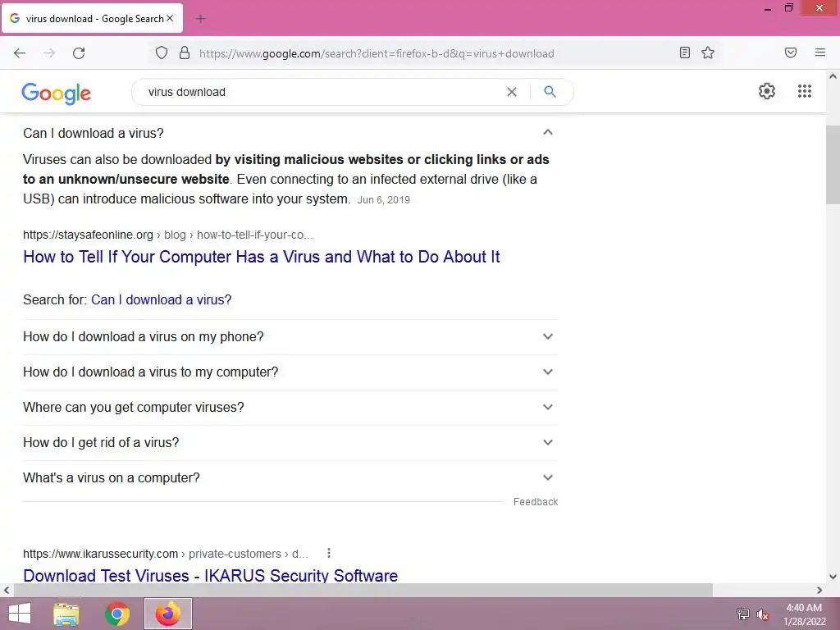This screenshot has width=840, height=630.
Task: Click the scroll down arrow
Action: point(833,577)
